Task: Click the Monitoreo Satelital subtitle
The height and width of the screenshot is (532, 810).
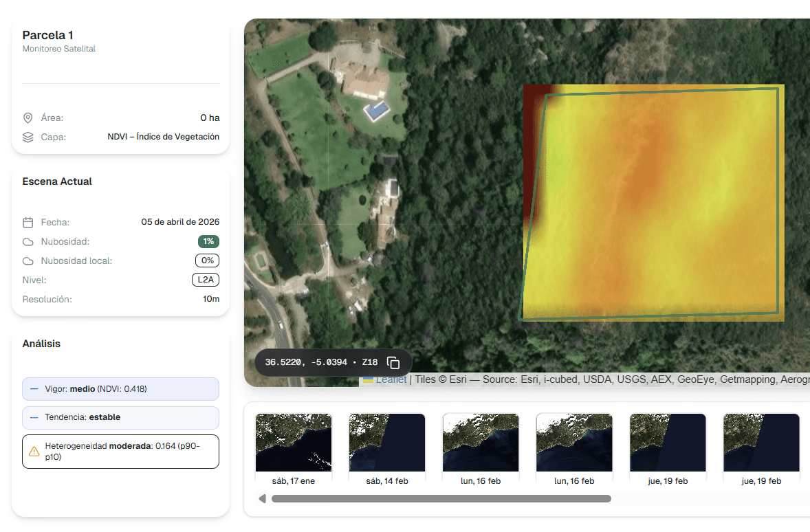Action: click(x=59, y=49)
